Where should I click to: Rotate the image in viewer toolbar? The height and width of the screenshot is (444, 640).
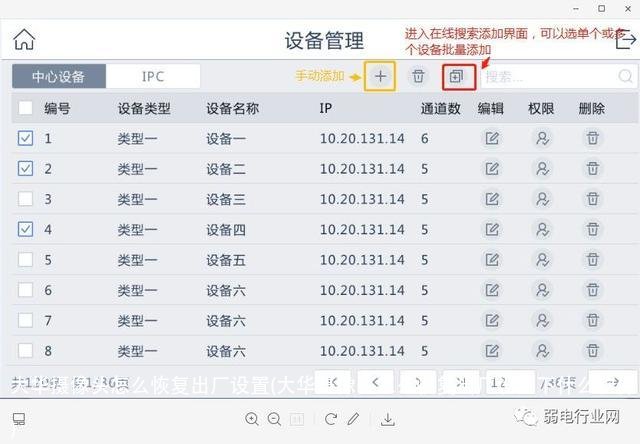(331, 419)
